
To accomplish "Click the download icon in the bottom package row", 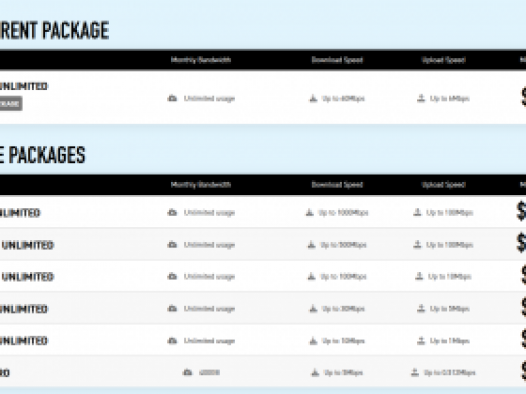I will [315, 373].
